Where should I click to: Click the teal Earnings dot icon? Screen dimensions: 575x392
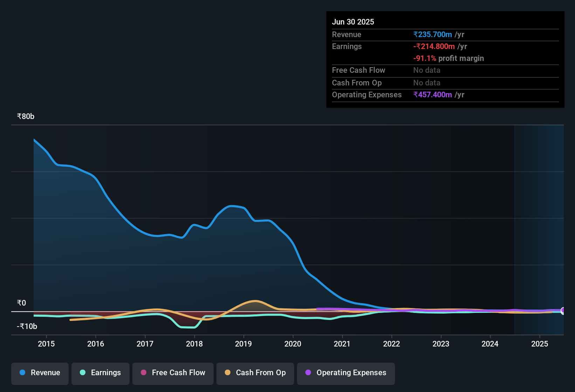[82, 373]
